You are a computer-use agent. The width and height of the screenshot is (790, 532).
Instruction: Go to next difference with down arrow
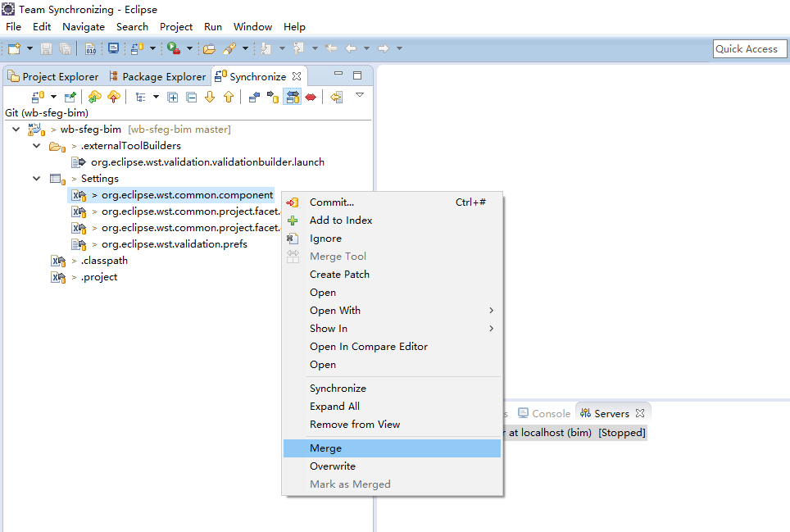210,97
